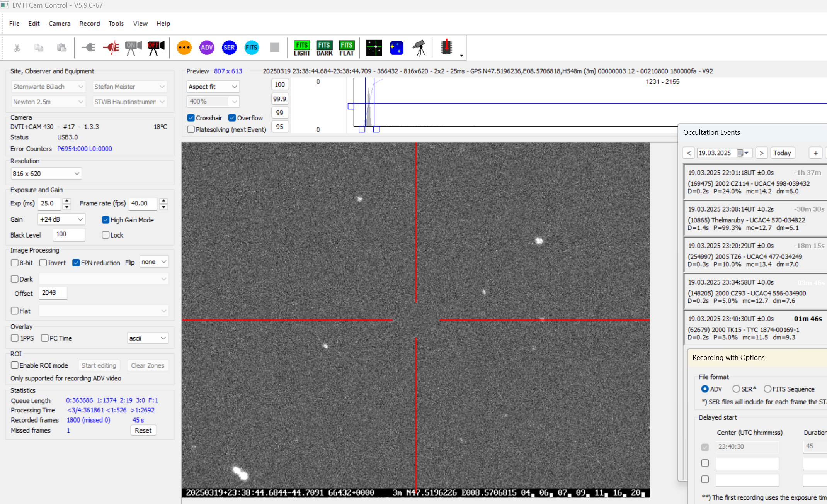Click the Reset statistics button
The height and width of the screenshot is (504, 827).
(143, 430)
